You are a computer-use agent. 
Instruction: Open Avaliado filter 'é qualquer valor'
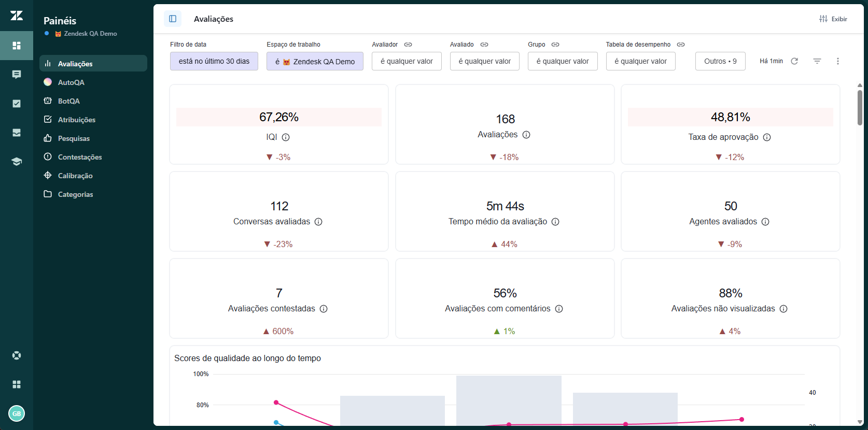(x=485, y=61)
